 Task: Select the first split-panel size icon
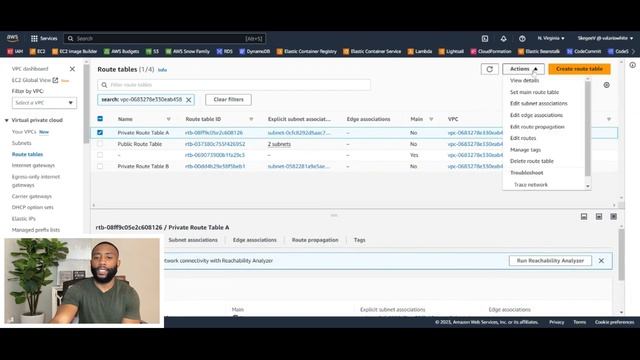(584, 216)
